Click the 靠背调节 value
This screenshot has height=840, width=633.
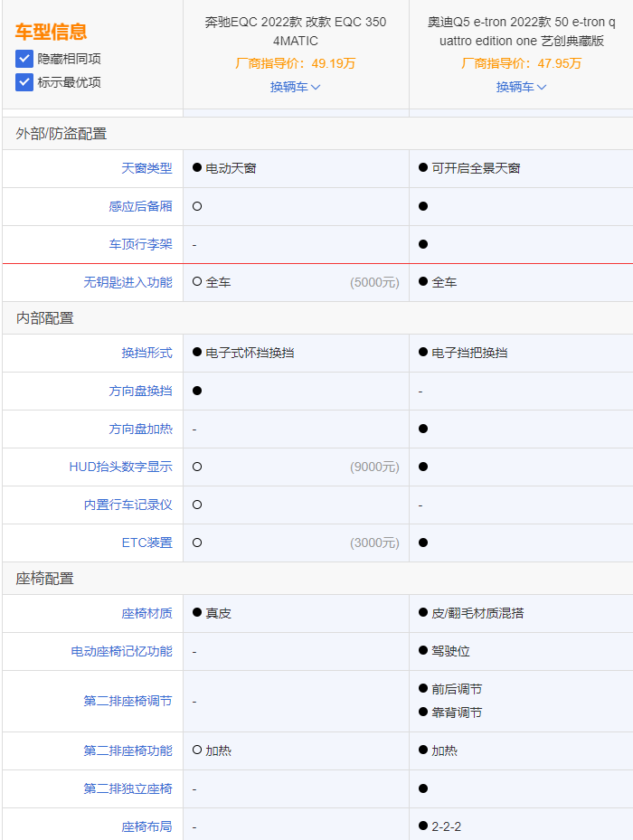coord(457,713)
